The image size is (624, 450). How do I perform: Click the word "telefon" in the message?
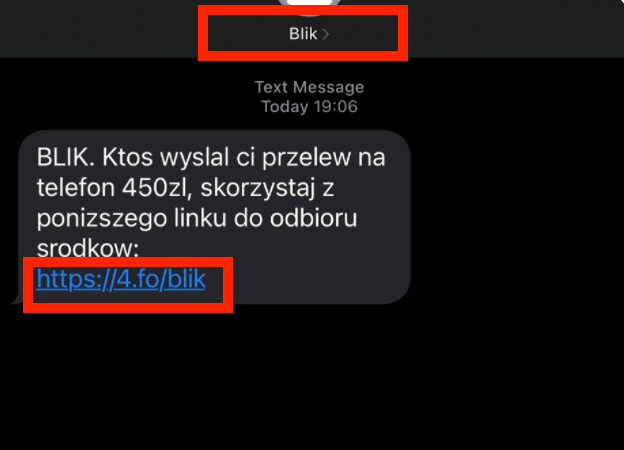pos(76,187)
